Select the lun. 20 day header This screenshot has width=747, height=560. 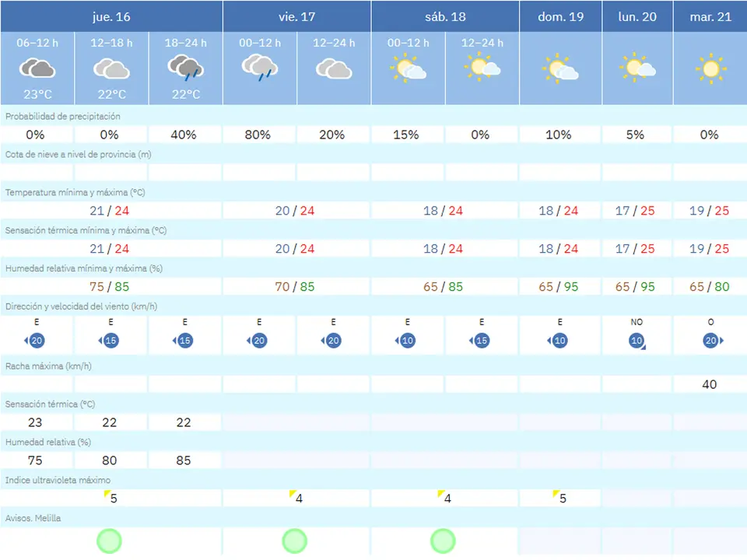tap(637, 16)
